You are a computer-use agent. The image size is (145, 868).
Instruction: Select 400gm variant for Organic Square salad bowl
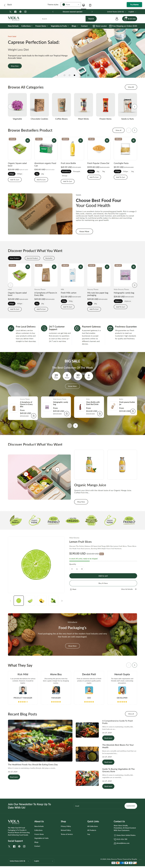(19, 174)
